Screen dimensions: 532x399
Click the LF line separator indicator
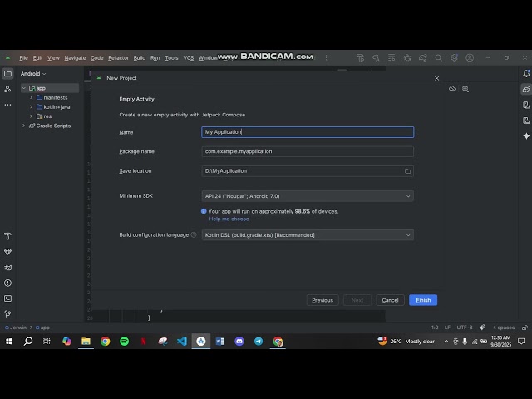click(x=447, y=328)
